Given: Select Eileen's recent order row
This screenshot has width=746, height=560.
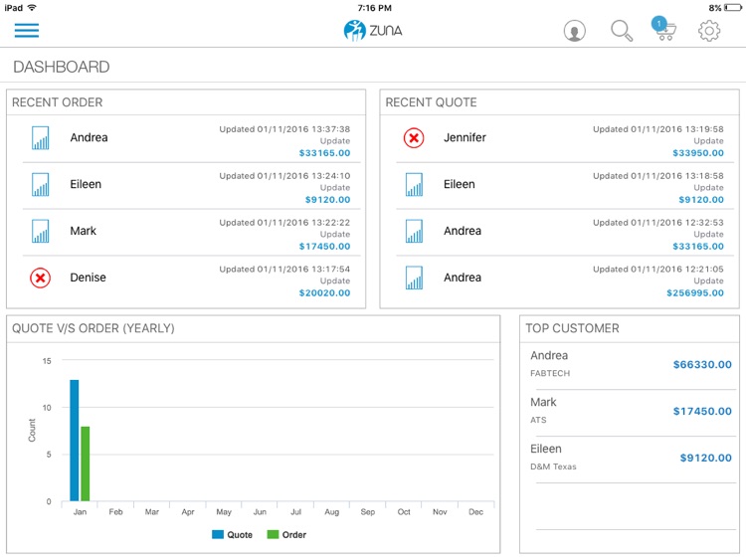Looking at the screenshot, I should (189, 185).
